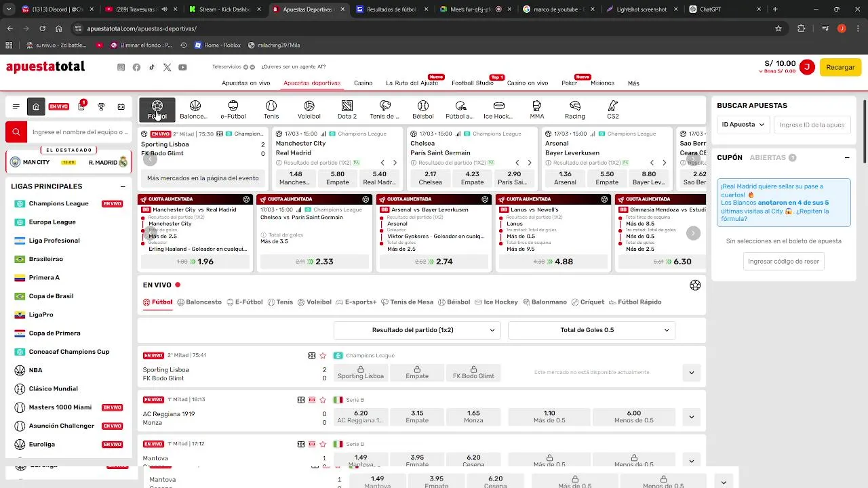Open the Casino menu item

click(363, 83)
